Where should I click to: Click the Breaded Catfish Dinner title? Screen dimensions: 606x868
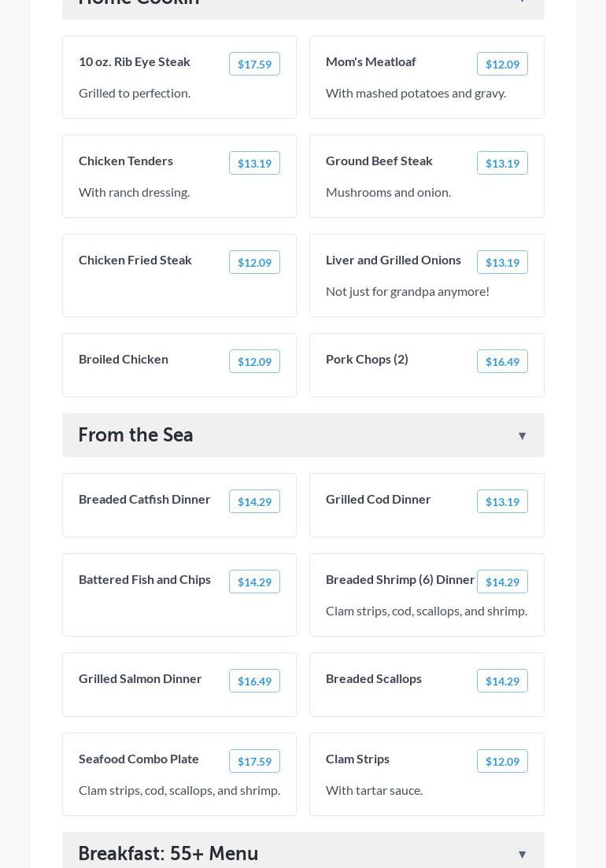[x=145, y=499]
